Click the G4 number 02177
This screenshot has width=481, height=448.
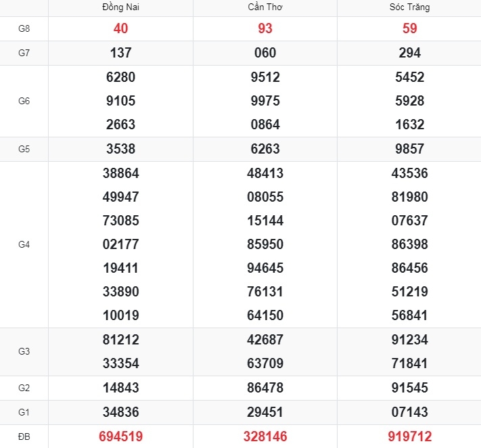click(x=120, y=244)
